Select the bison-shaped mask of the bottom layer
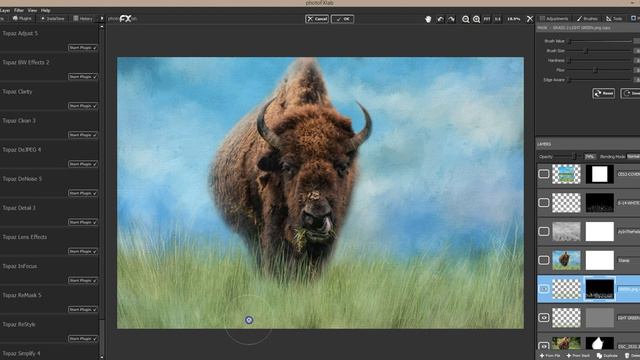The height and width of the screenshot is (360, 640). point(600,343)
